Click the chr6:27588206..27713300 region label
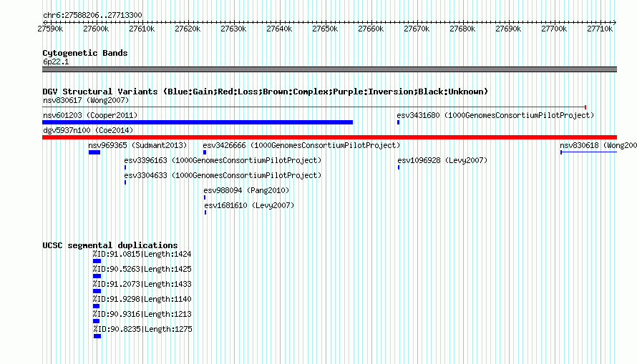 click(x=92, y=15)
